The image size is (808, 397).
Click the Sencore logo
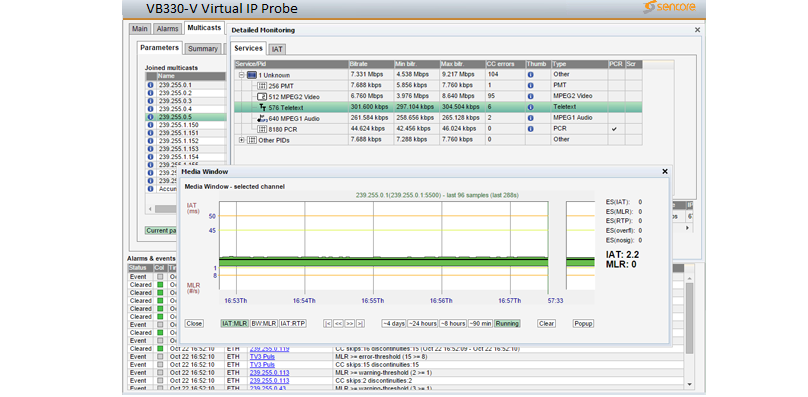669,7
